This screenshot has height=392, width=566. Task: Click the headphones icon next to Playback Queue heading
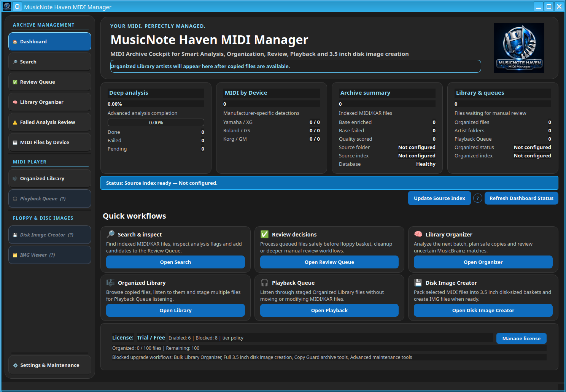pos(264,282)
